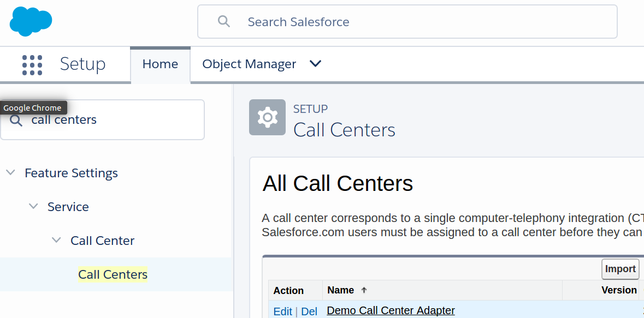Sort by the Name column arrow
This screenshot has height=318, width=644.
[364, 290]
